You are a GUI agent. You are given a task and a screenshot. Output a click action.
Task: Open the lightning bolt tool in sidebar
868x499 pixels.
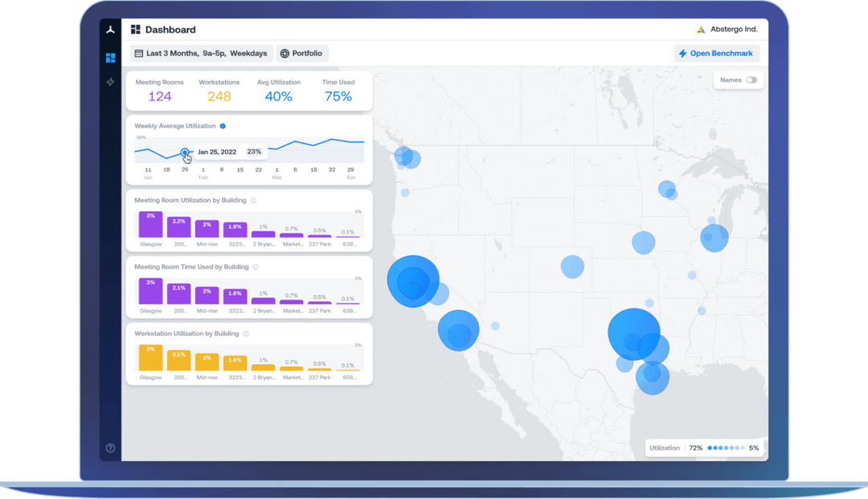click(x=110, y=82)
